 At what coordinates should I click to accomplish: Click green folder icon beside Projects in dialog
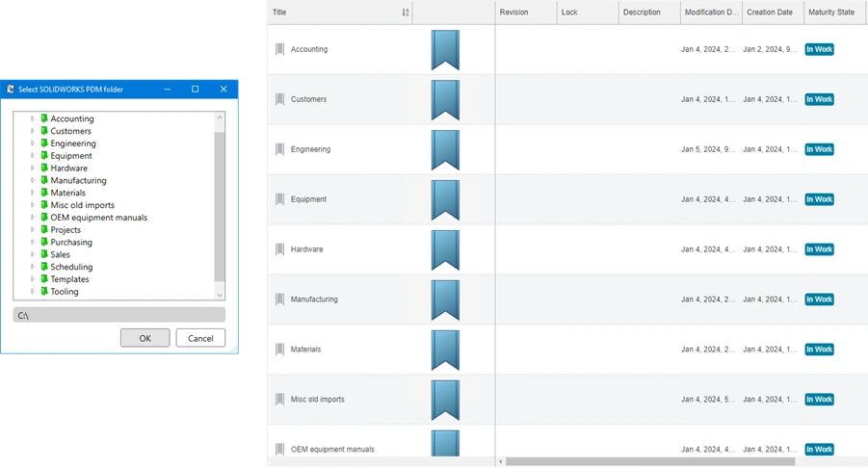click(x=44, y=229)
